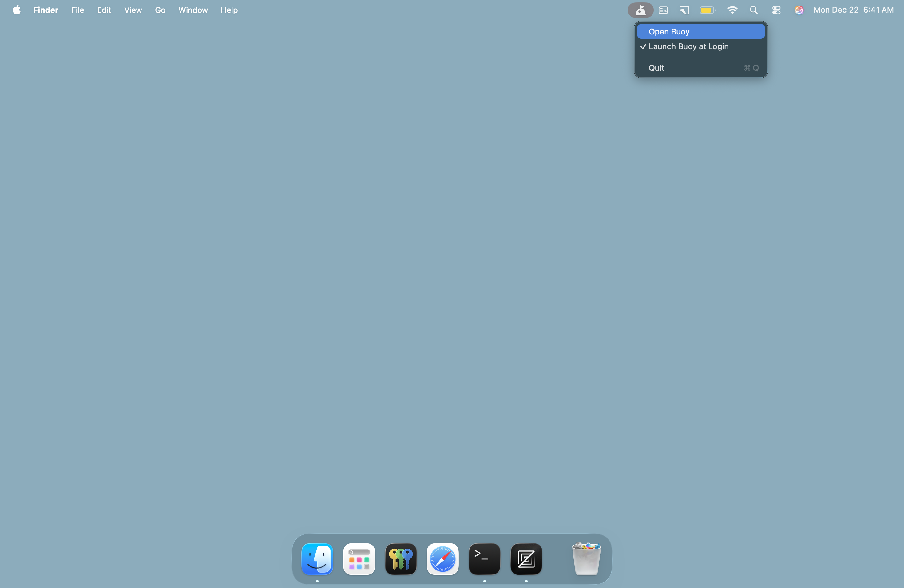The height and width of the screenshot is (588, 904).
Task: Launch Safari from the Dock
Action: tap(442, 559)
